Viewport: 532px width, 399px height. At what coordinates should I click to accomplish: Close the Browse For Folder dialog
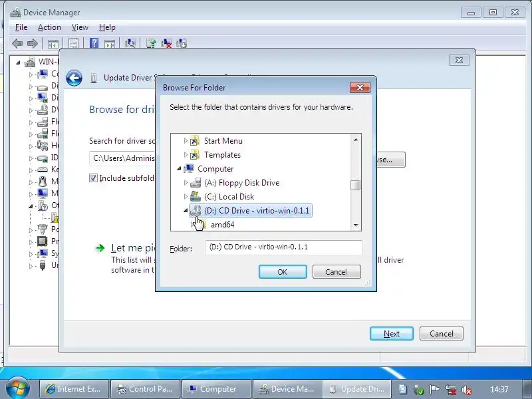coord(360,88)
